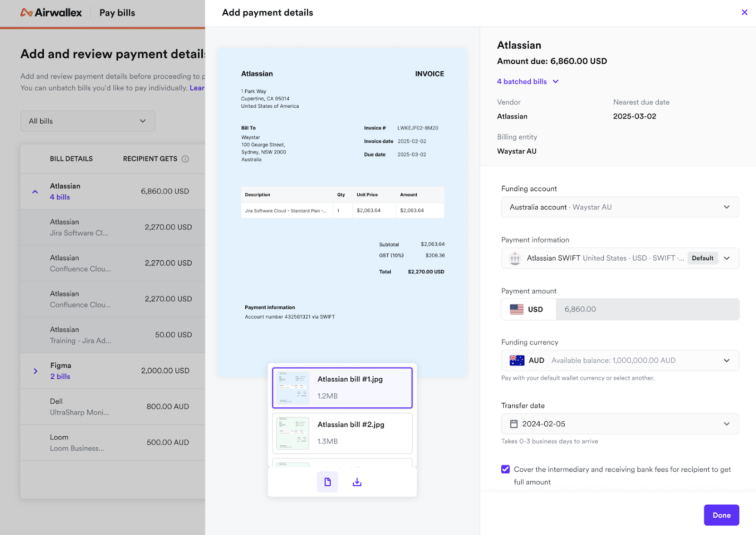Open the Funding currency AUD dropdown

click(620, 361)
